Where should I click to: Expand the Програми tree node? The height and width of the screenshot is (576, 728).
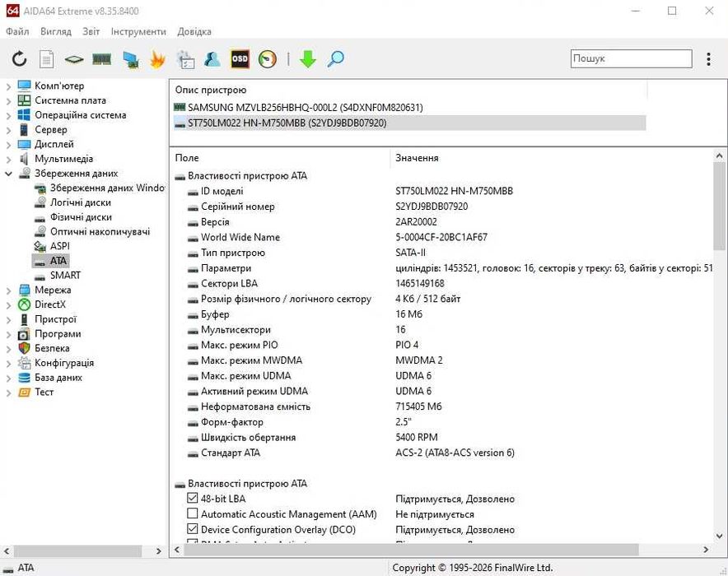[8, 334]
